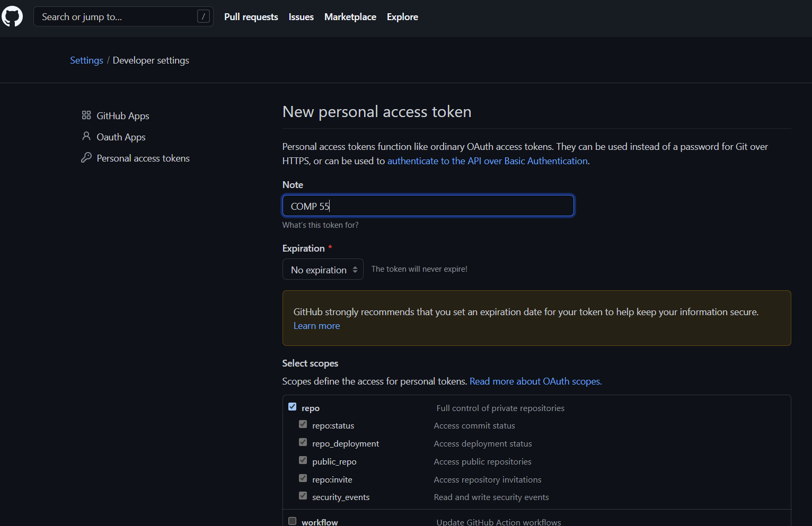Click 'Access deployment status' description
Image resolution: width=812 pixels, height=526 pixels.
point(483,444)
